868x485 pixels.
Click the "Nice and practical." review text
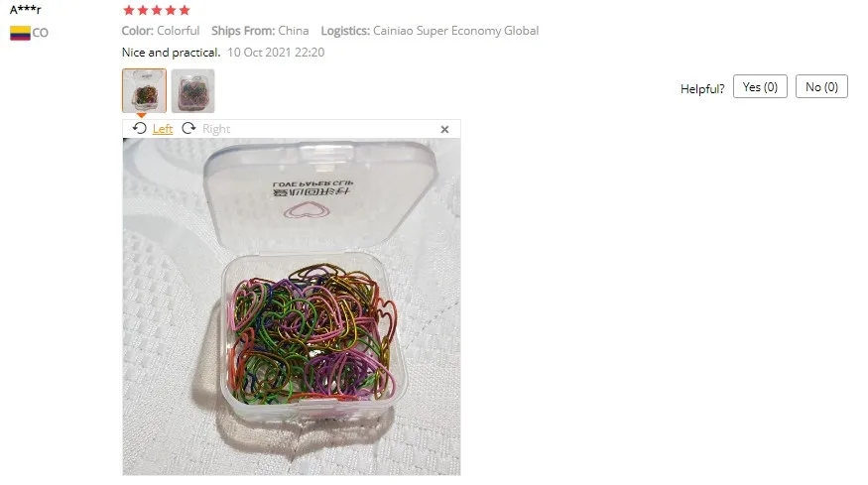tap(171, 53)
